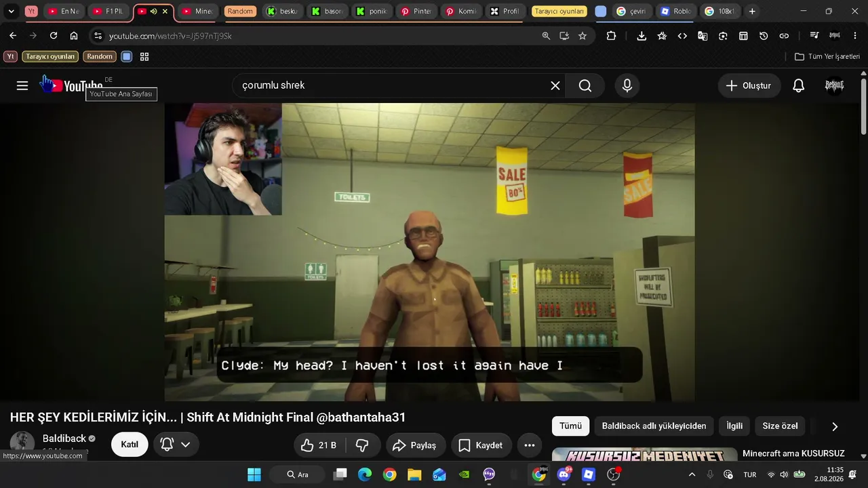Open Discord from the taskbar
The width and height of the screenshot is (868, 488).
tap(564, 474)
